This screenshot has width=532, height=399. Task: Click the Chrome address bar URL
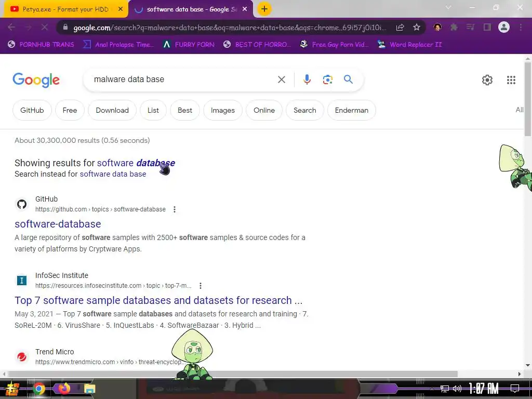click(230, 28)
